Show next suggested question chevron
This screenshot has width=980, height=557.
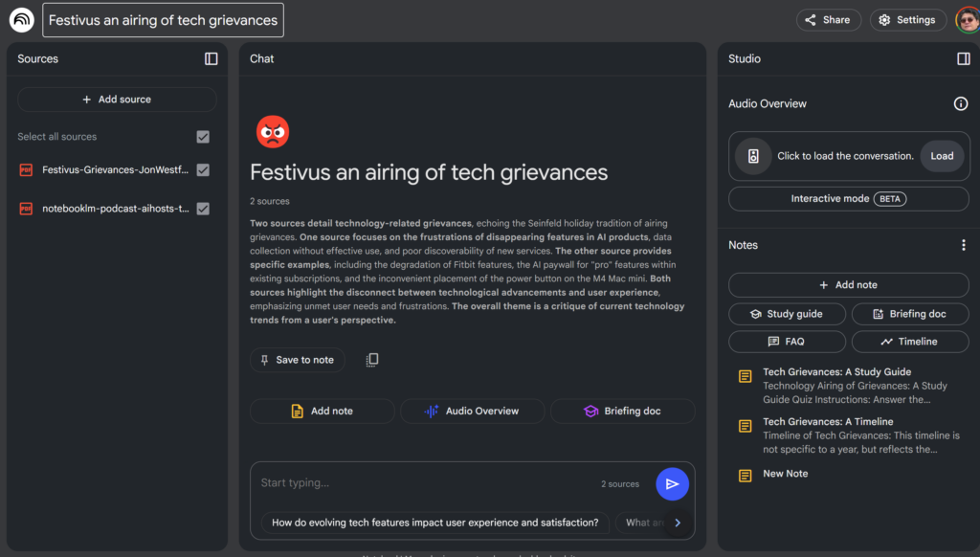click(x=678, y=523)
